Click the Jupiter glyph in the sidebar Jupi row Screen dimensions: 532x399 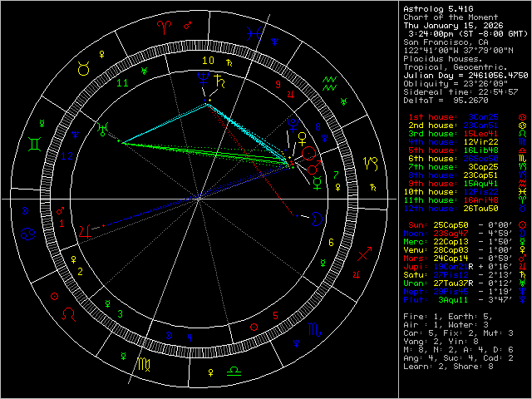(x=522, y=266)
